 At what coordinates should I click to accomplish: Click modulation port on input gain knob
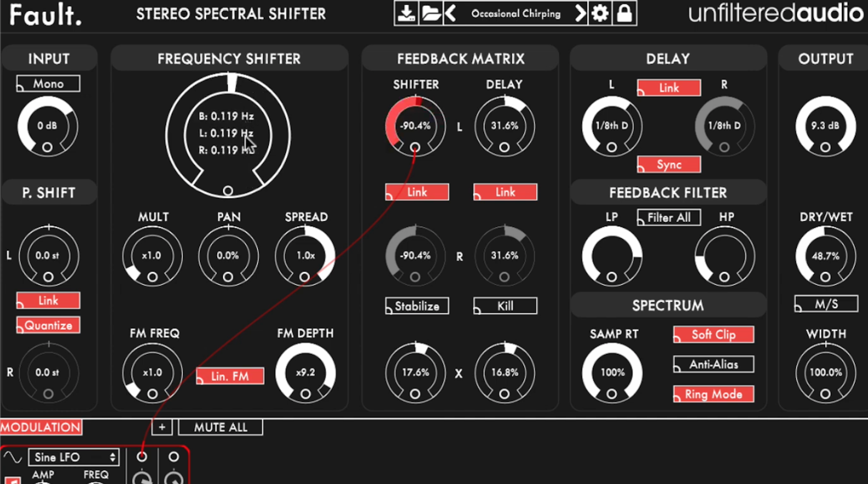pyautogui.click(x=47, y=148)
